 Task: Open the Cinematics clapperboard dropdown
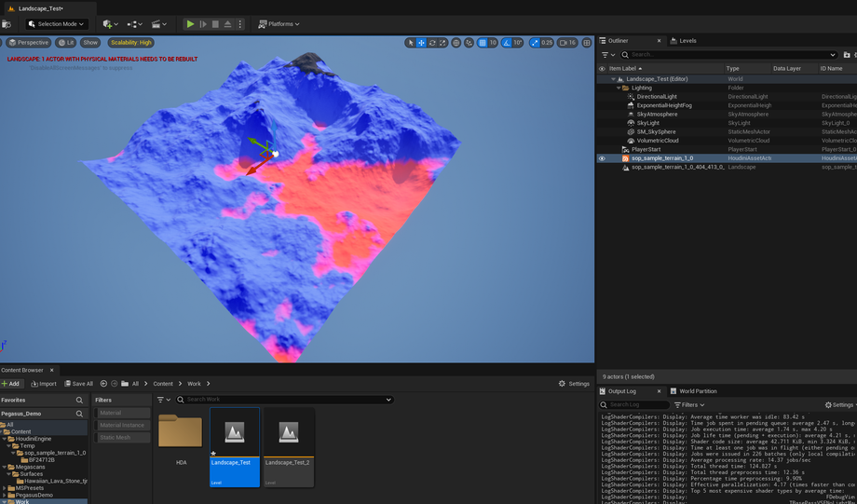coord(158,24)
